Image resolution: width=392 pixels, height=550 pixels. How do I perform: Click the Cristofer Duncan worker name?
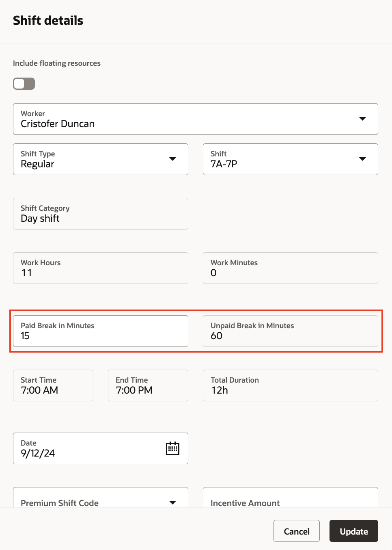(58, 124)
